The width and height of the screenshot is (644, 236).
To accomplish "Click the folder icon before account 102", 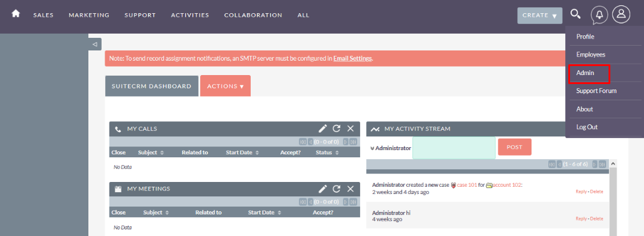I will [x=489, y=185].
